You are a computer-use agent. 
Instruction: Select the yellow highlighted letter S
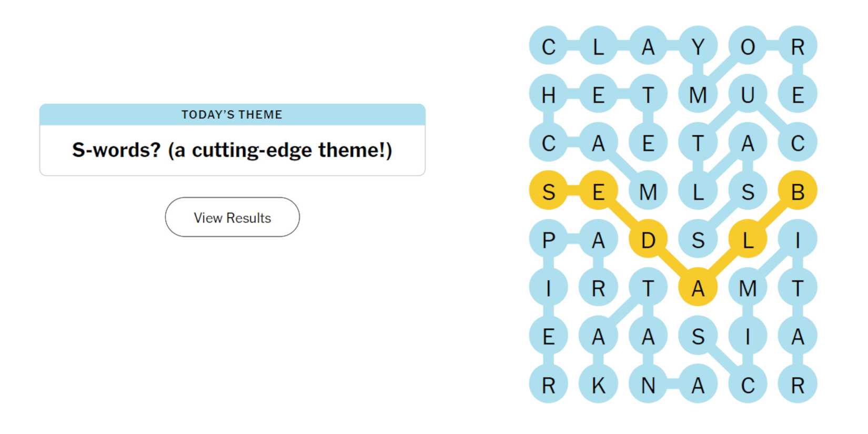coord(549,192)
